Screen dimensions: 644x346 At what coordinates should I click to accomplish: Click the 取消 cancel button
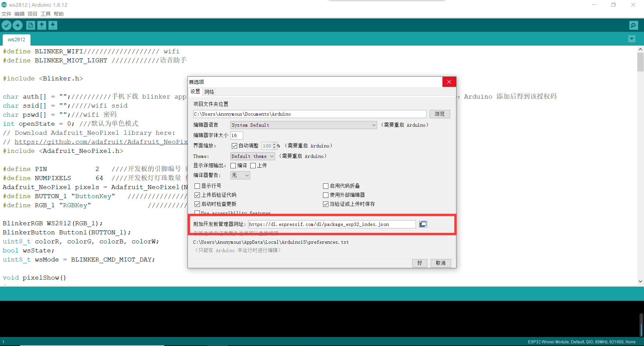441,263
